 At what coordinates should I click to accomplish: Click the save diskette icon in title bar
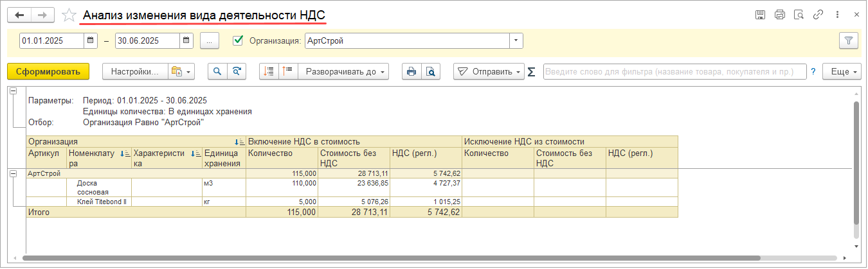point(760,14)
